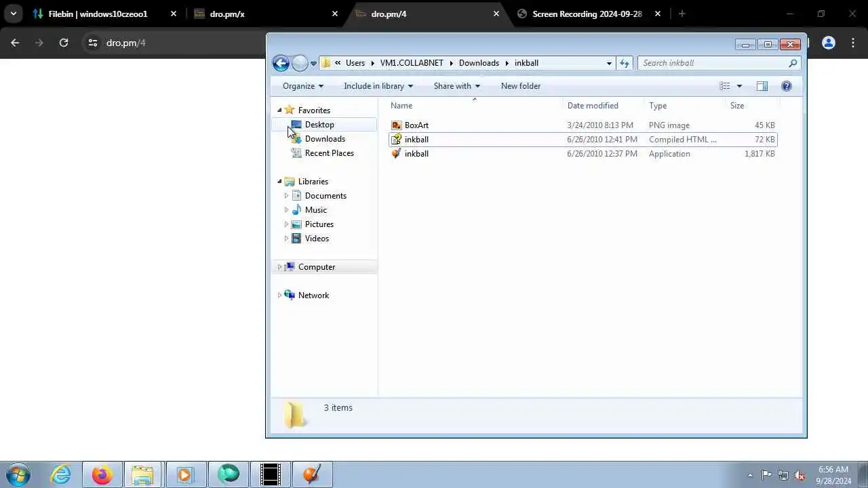Select Network in navigation pane
The width and height of the screenshot is (868, 488).
313,296
